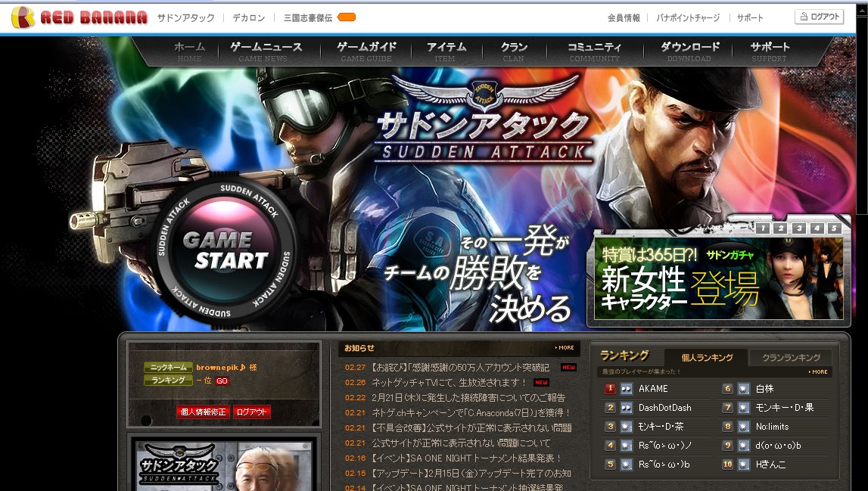Click the rank insignia icon beside Hきんこ
Image resolution: width=868 pixels, height=491 pixels.
[x=743, y=464]
